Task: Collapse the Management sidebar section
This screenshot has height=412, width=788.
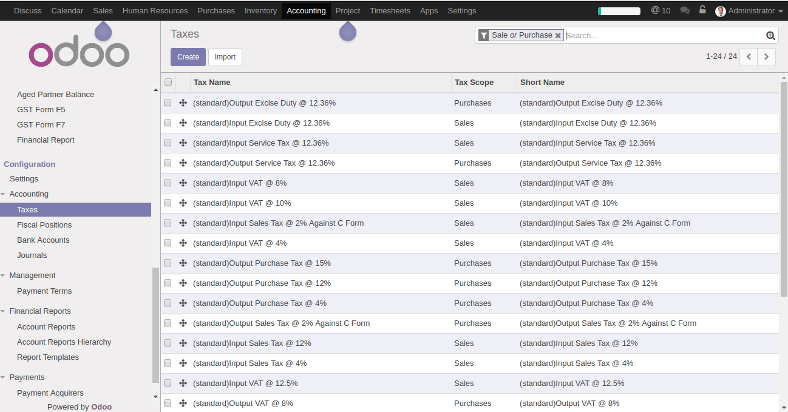Action: tap(3, 275)
